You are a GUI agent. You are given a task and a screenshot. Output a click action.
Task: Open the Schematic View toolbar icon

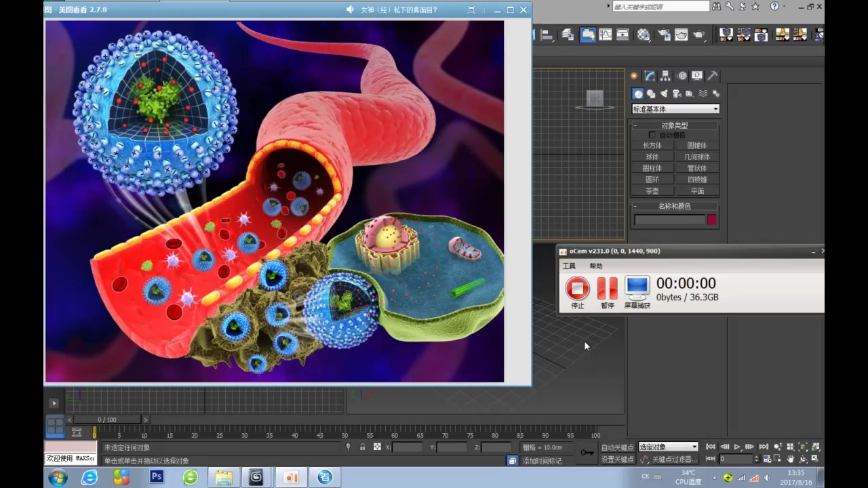pyautogui.click(x=623, y=35)
